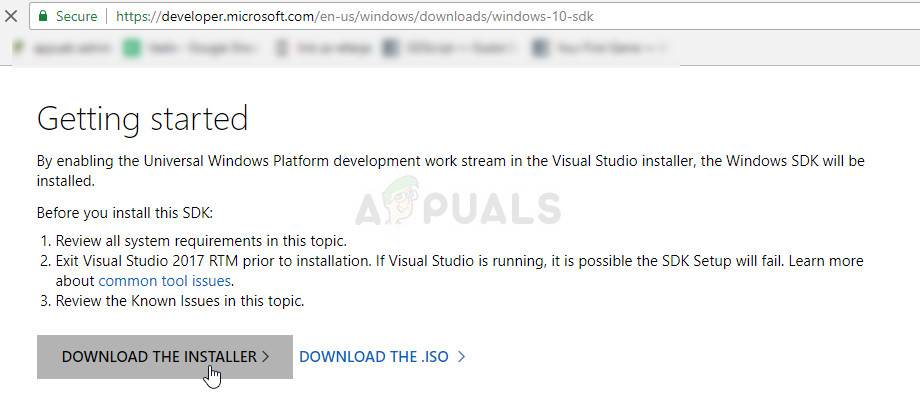This screenshot has width=920, height=406.
Task: Open the Download the .ISO link
Action: tap(382, 357)
